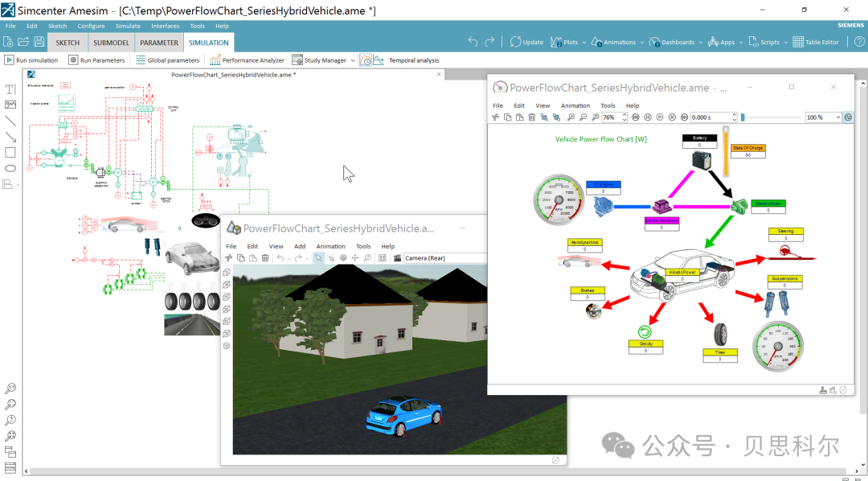Screen dimensions: 868x481
Task: Click the Run simulation button
Action: 31,60
